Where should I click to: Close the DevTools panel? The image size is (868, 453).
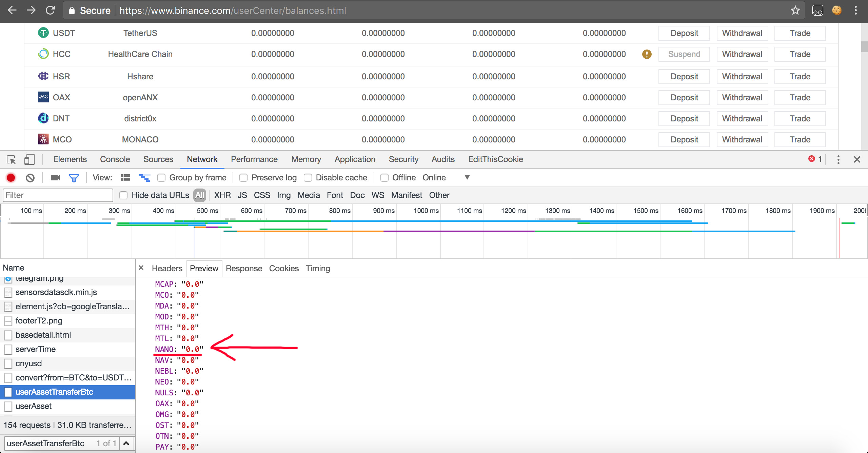click(x=857, y=159)
